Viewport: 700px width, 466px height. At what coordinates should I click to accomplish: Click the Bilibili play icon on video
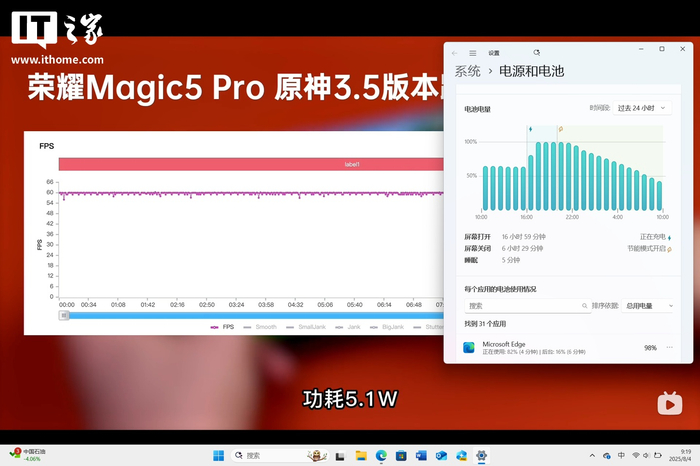tap(670, 404)
